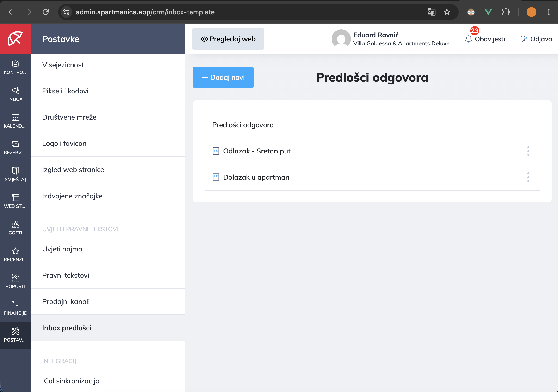This screenshot has width=558, height=392.
Task: Select Višejezičnost settings item
Action: [108, 65]
